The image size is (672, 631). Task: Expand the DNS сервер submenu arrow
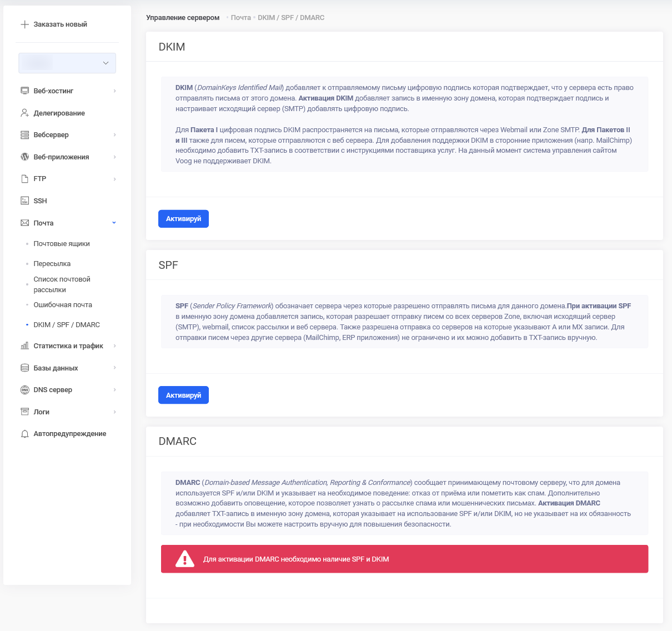(x=114, y=390)
